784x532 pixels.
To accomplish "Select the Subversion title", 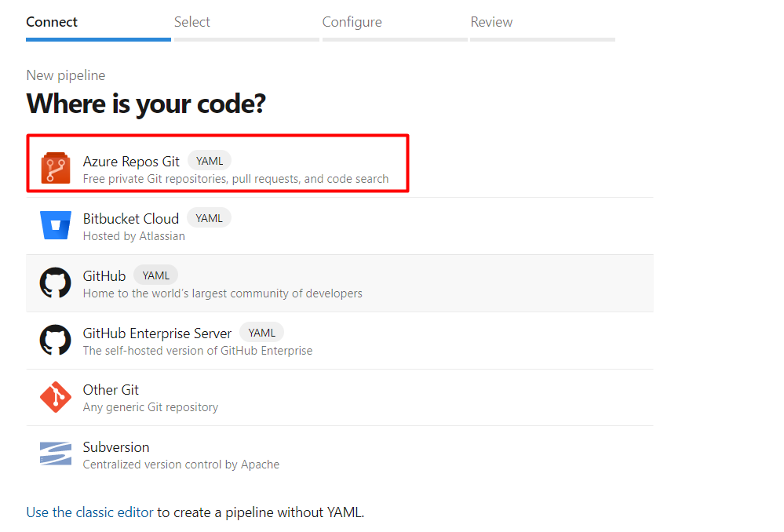I will tap(116, 447).
